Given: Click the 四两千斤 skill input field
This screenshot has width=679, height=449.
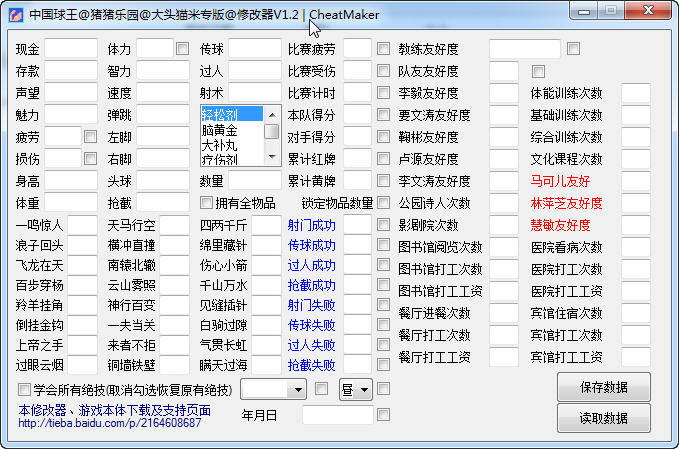Looking at the screenshot, I should (x=267, y=225).
